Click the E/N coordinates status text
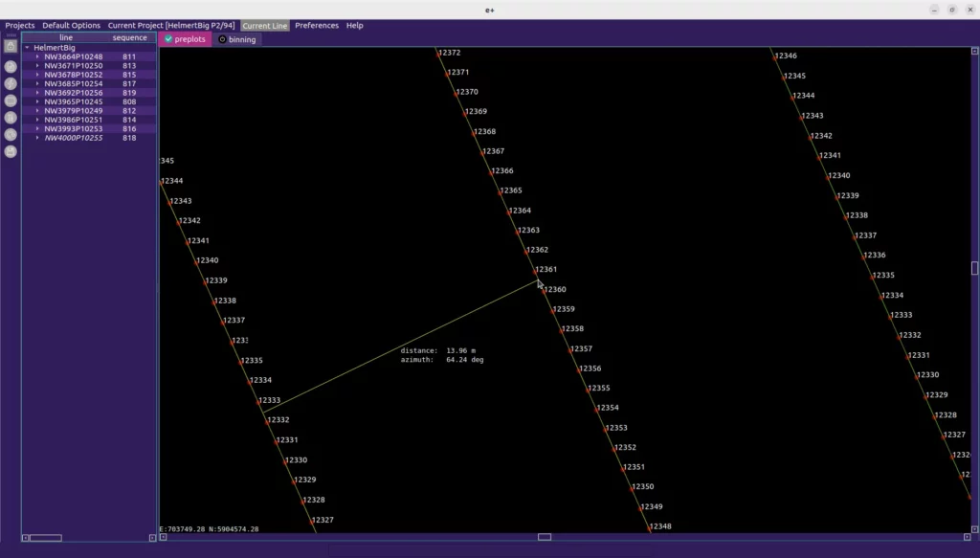980x558 pixels. pos(210,529)
